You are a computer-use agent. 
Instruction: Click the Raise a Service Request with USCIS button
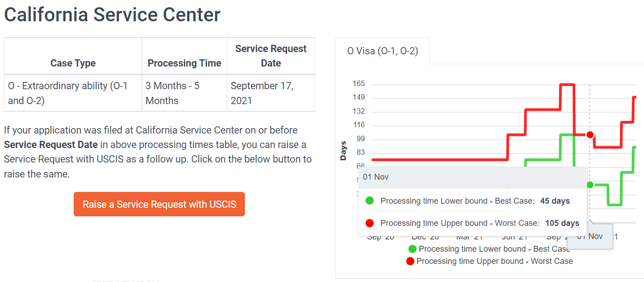tap(159, 204)
